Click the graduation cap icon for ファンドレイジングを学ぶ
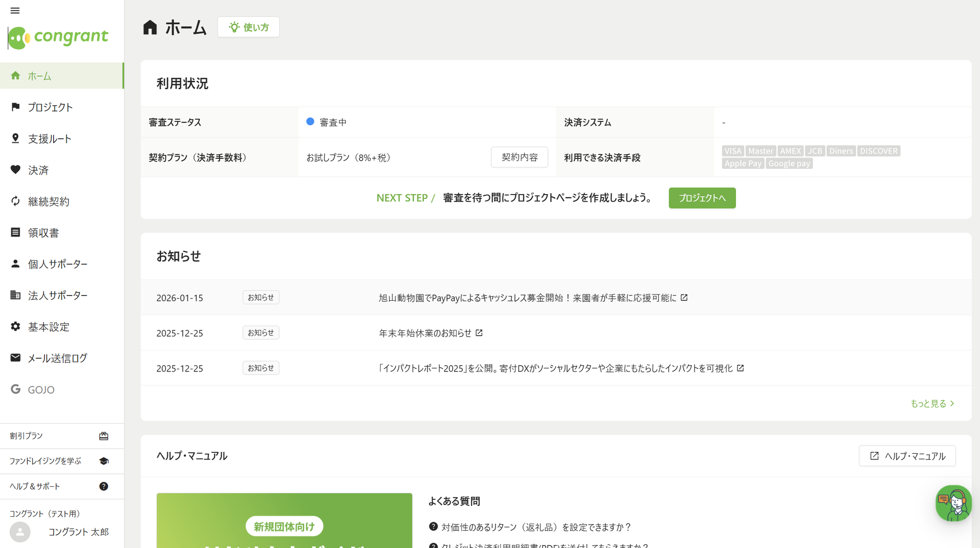Screen dimensions: 980x548 (104, 461)
